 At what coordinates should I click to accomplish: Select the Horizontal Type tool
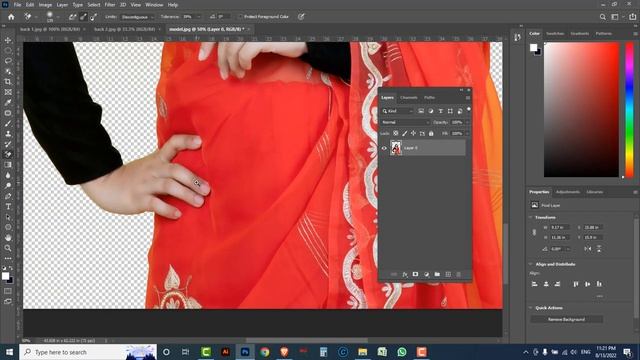click(8, 207)
